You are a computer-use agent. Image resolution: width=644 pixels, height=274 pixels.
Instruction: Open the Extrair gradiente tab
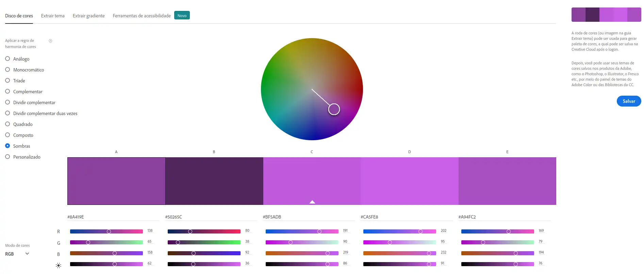pyautogui.click(x=88, y=16)
